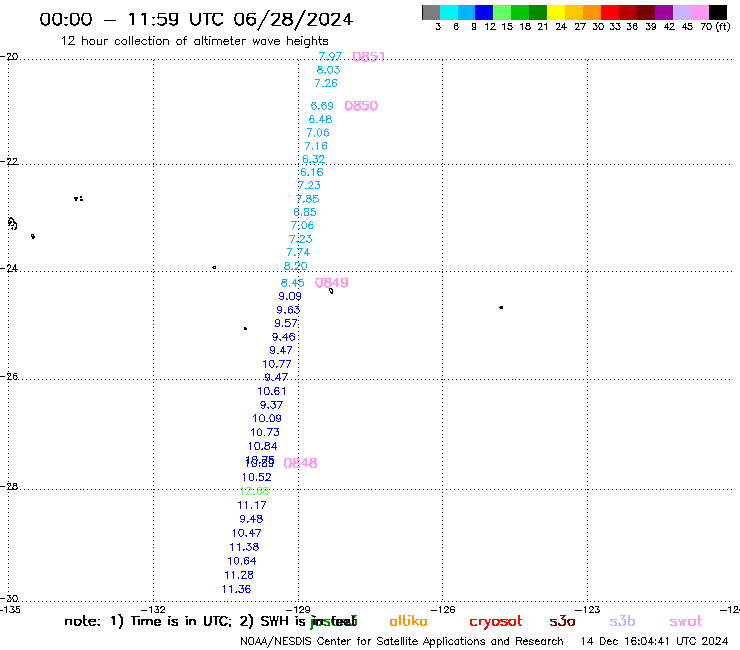
Task: Click the purple swatch in the color legend
Action: 664,12
